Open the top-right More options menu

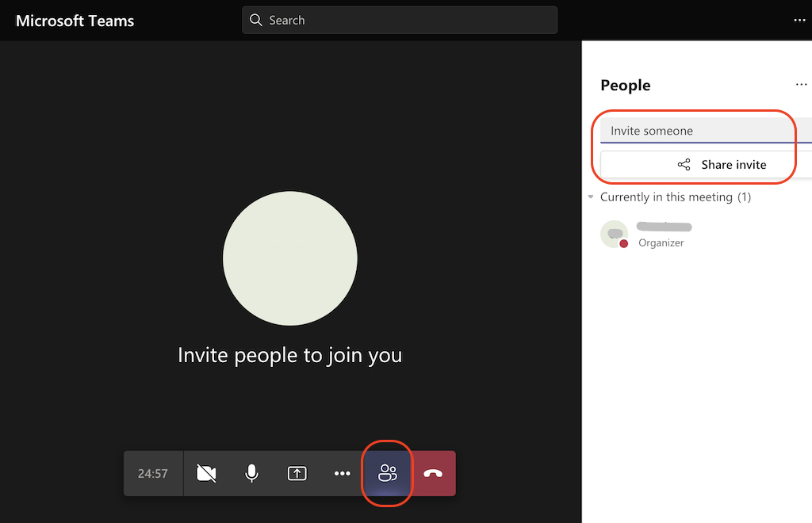pyautogui.click(x=799, y=20)
